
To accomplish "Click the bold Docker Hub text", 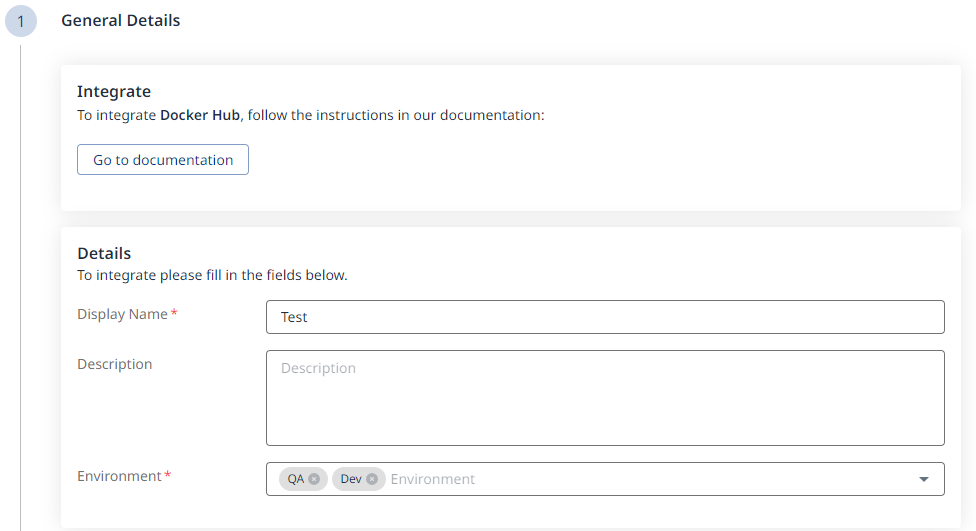I will point(200,115).
